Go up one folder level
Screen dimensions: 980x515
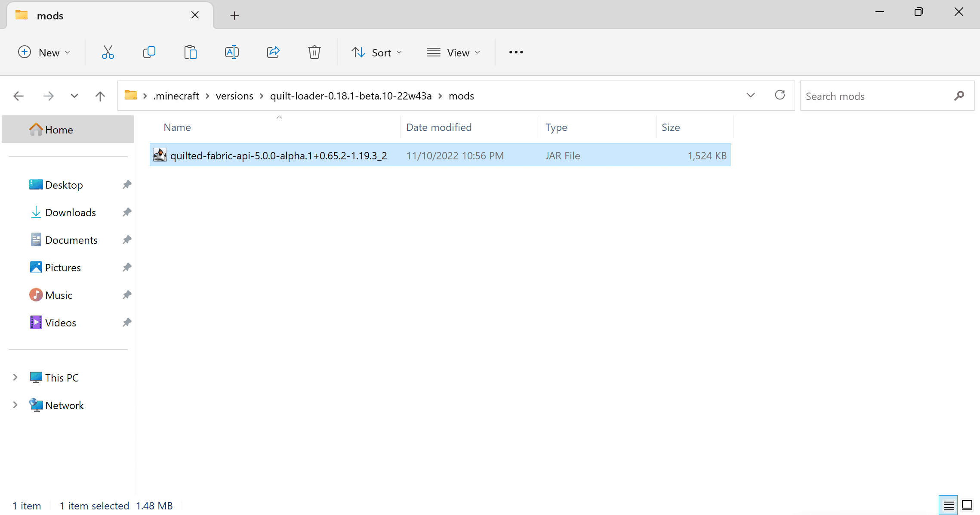pyautogui.click(x=100, y=96)
